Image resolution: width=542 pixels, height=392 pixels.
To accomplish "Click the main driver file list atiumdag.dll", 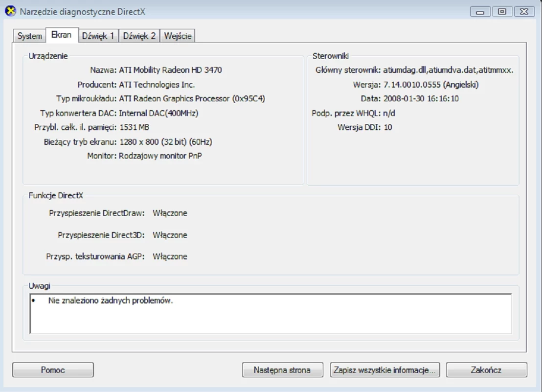I will (449, 70).
